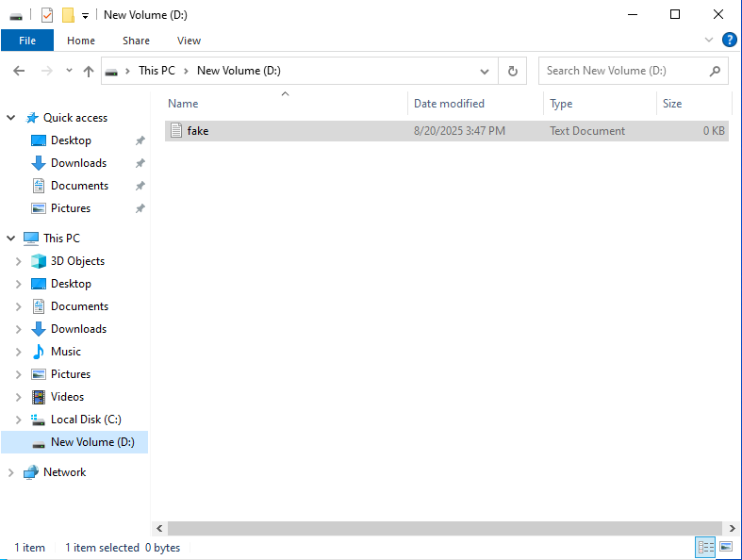
Task: Open the Music folder
Action: coord(66,352)
